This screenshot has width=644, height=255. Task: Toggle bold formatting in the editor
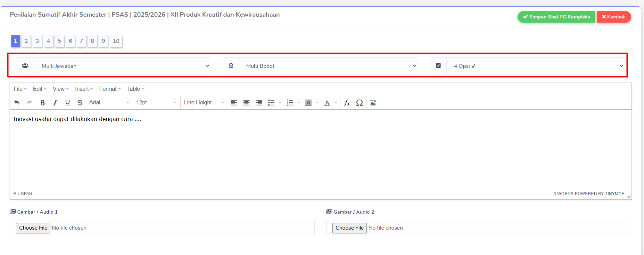[x=43, y=103]
